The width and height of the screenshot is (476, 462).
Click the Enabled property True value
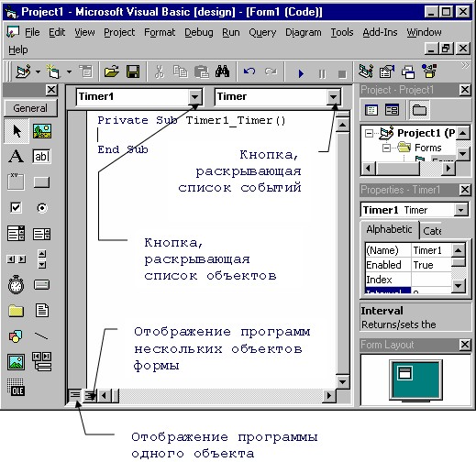tap(431, 265)
